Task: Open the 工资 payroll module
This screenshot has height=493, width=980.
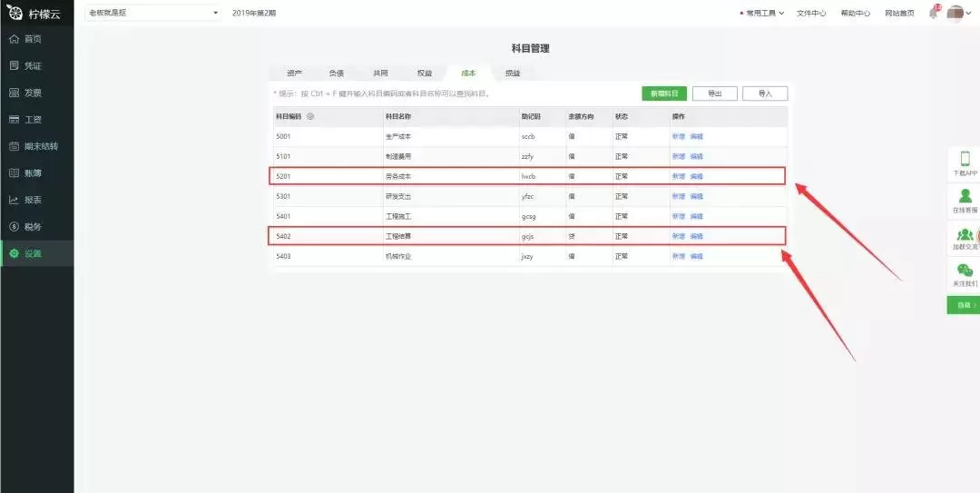Action: click(x=37, y=120)
